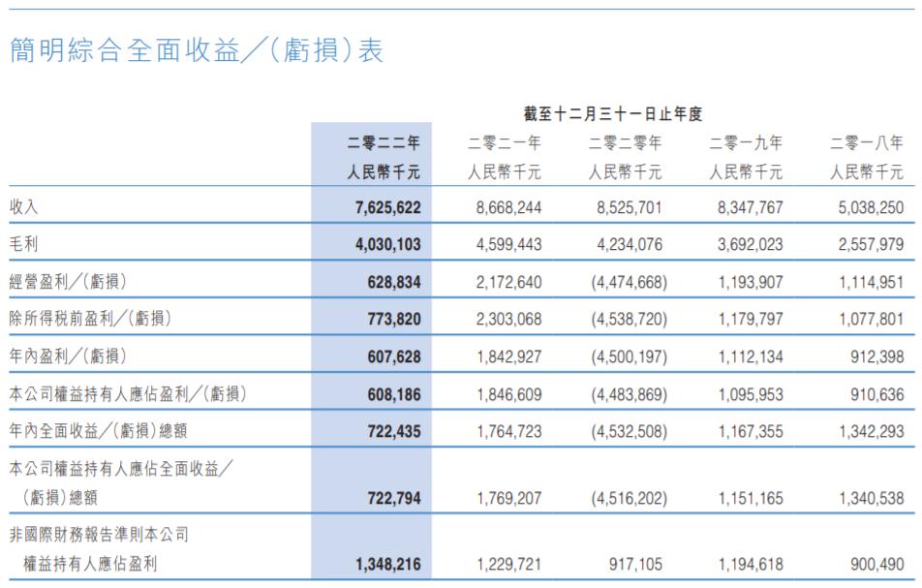
Task: Click the 二零二一年 column header
Action: 501,141
